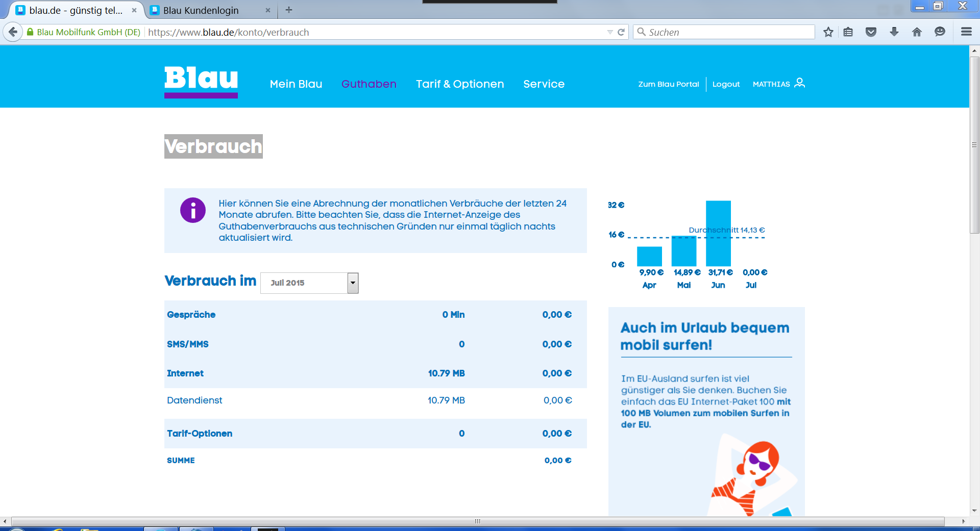
Task: Switch to the blau.de - günstig tel... tab
Action: (x=77, y=10)
